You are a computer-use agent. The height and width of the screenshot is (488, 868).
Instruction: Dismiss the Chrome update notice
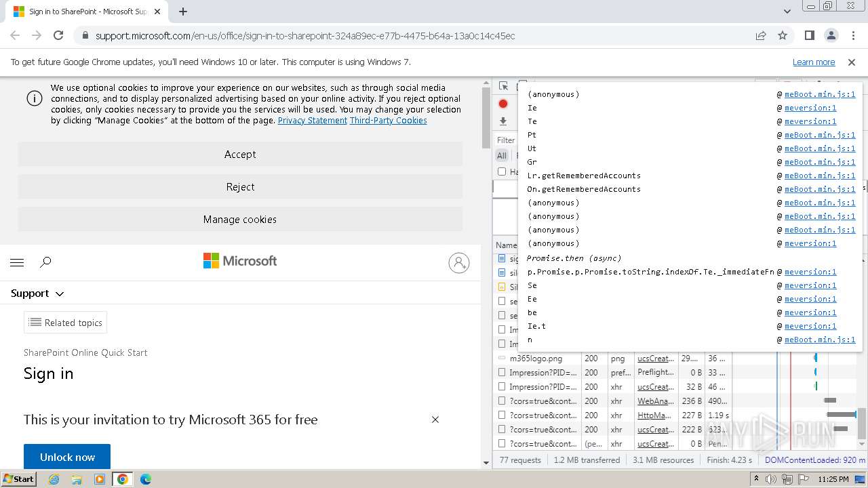pyautogui.click(x=852, y=62)
